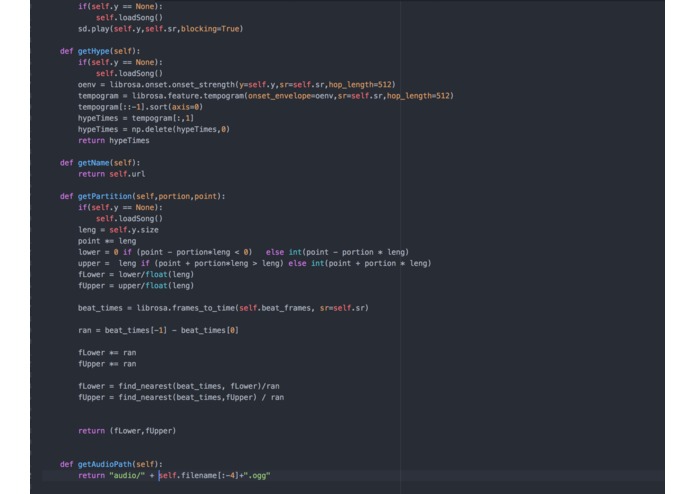Screen dimensions: 695x494
Task: Click the line 'def getName(self):'
Action: (x=100, y=163)
